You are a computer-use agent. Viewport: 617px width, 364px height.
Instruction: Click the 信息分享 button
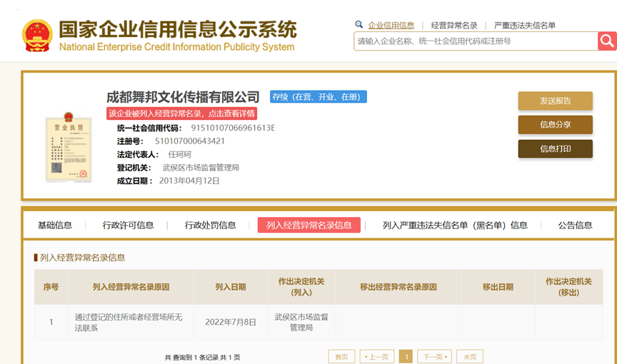tap(555, 125)
